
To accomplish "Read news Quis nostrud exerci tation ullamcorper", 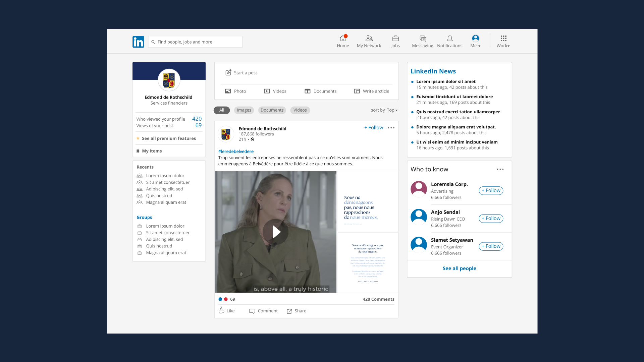I will click(x=458, y=112).
